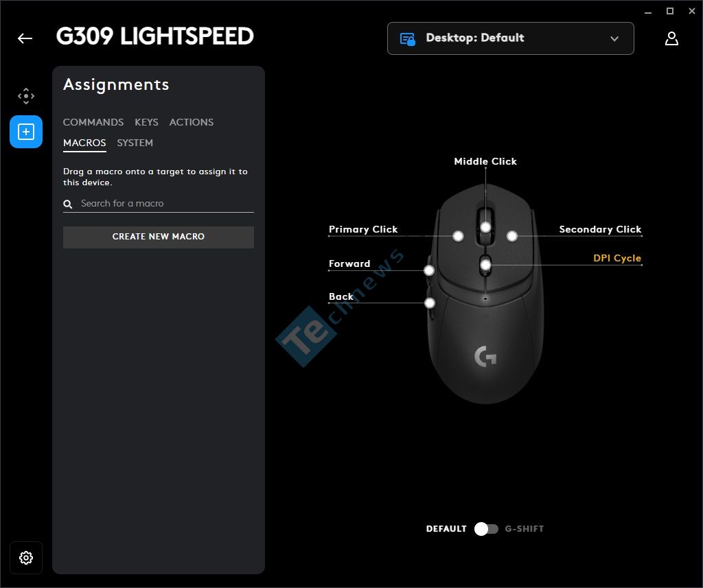Go back using the left arrow icon
Viewport: 703px width, 588px height.
25,38
